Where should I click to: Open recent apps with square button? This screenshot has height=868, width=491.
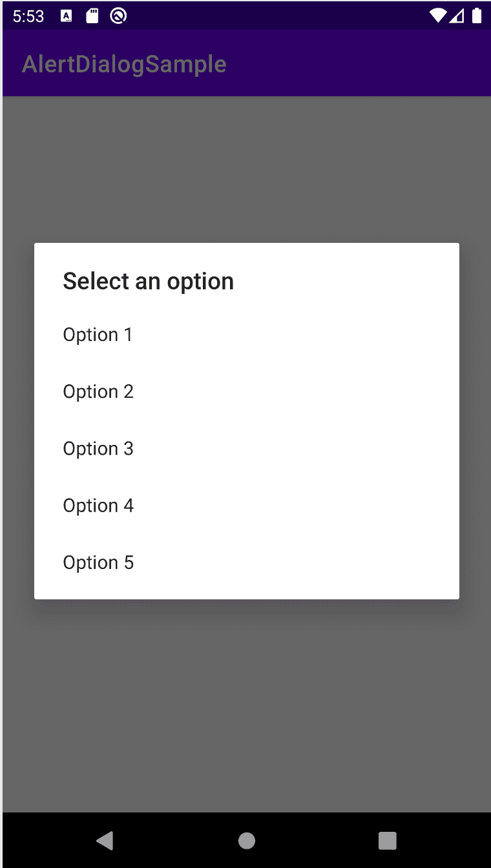click(x=387, y=840)
